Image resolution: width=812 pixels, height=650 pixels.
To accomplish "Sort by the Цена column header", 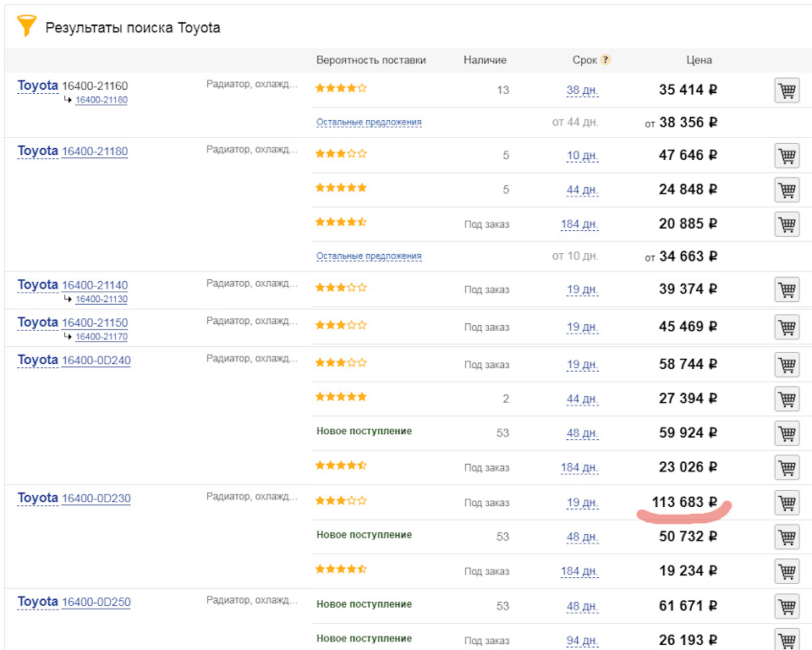I will (x=699, y=60).
